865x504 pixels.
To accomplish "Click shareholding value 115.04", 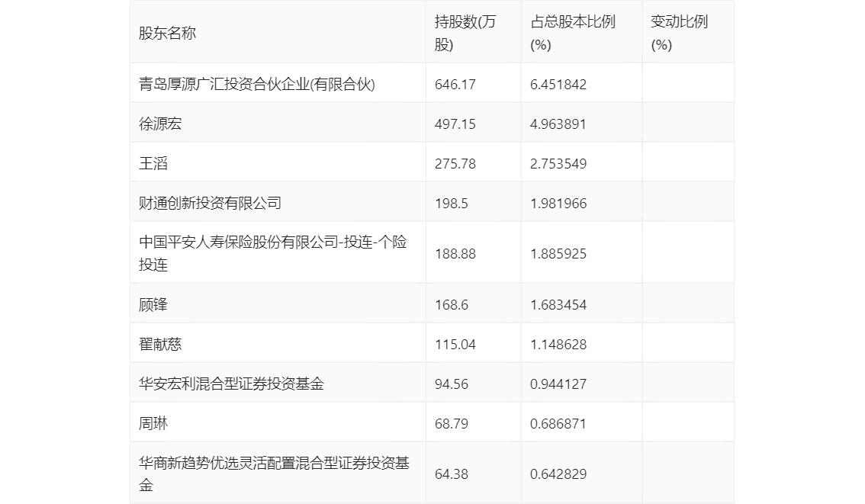I will [x=455, y=345].
